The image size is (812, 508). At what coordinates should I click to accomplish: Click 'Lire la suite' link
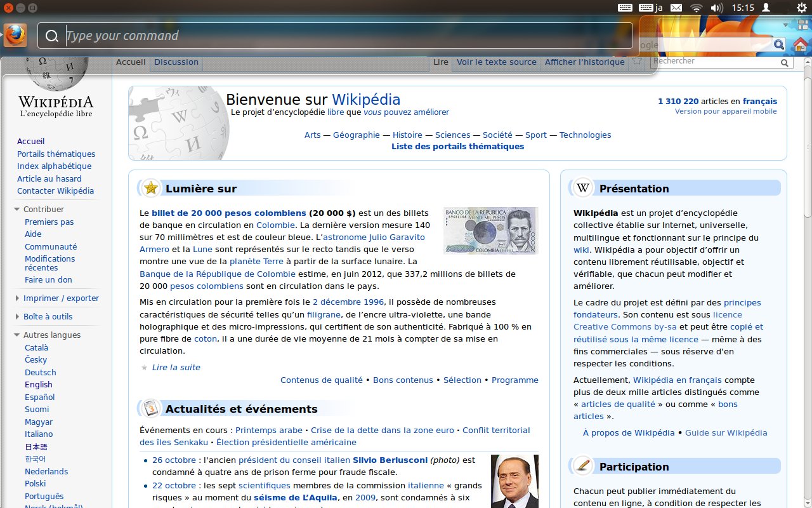pos(176,367)
